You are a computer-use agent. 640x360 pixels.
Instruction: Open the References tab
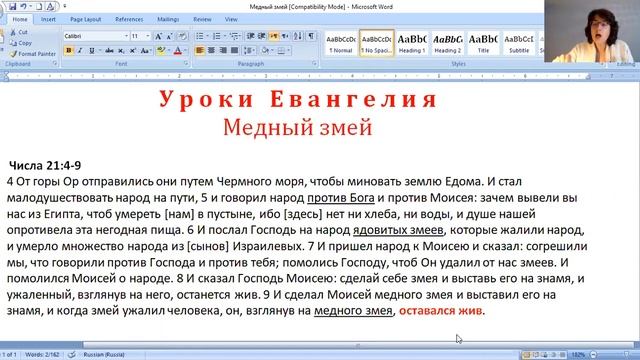point(129,19)
